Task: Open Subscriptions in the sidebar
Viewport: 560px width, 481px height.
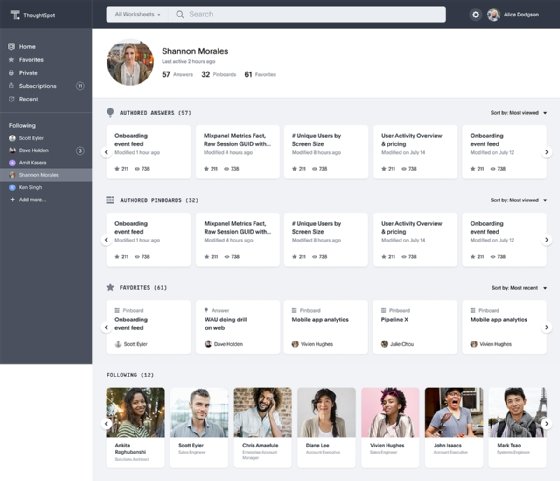Action: [38, 86]
